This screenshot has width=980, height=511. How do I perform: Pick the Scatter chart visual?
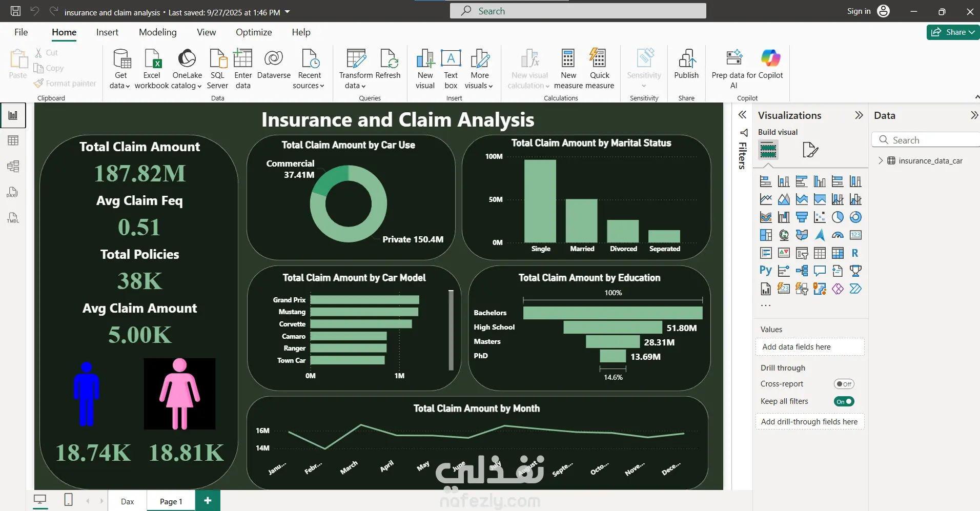(x=820, y=217)
